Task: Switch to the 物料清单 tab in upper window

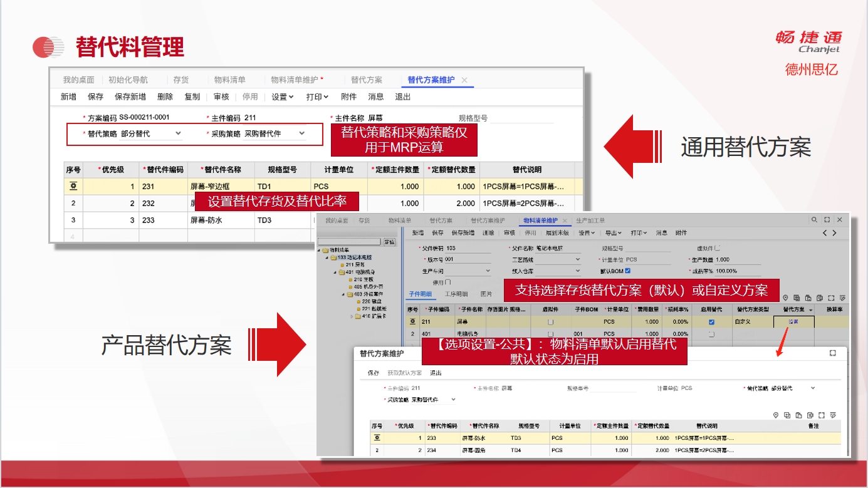Action: pyautogui.click(x=230, y=80)
